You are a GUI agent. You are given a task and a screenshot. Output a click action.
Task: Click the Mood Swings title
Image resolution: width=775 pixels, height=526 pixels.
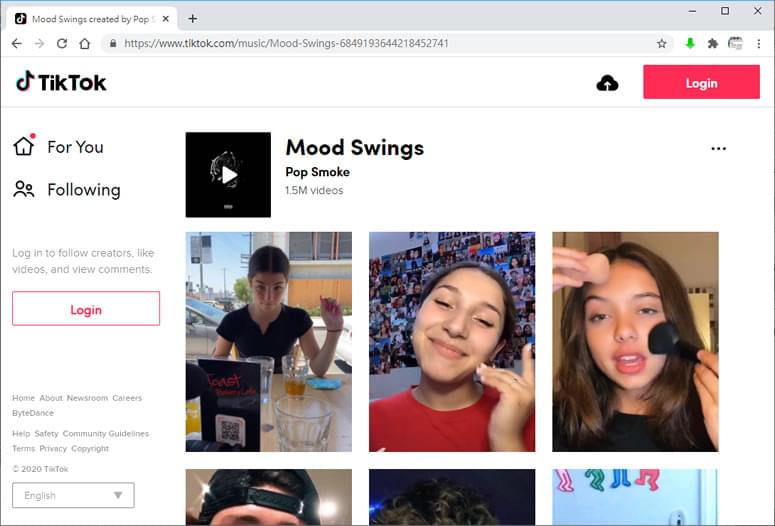pyautogui.click(x=354, y=148)
